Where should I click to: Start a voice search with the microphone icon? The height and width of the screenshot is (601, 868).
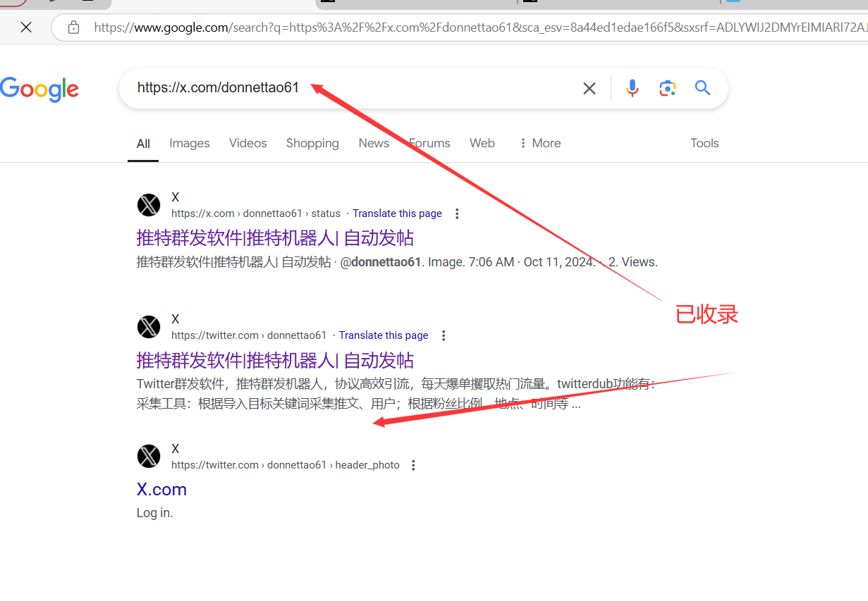(632, 88)
